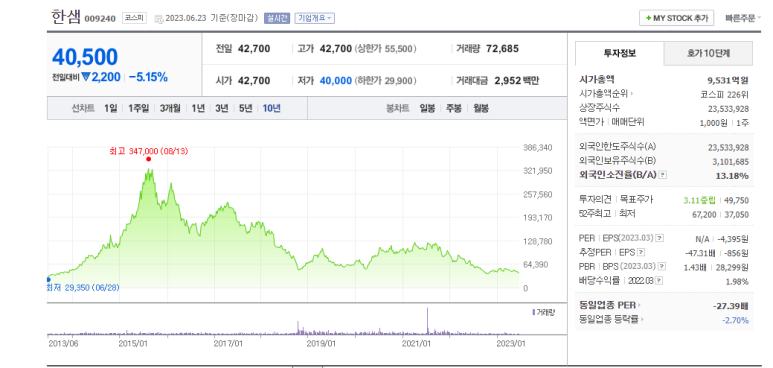
Task: Switch to the 호가10단계 tab
Action: pos(708,53)
